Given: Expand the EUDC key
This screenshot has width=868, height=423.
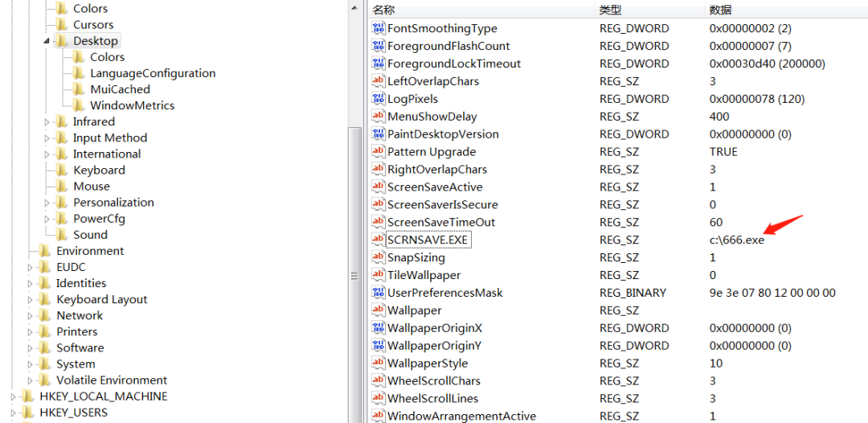Looking at the screenshot, I should point(31,268).
